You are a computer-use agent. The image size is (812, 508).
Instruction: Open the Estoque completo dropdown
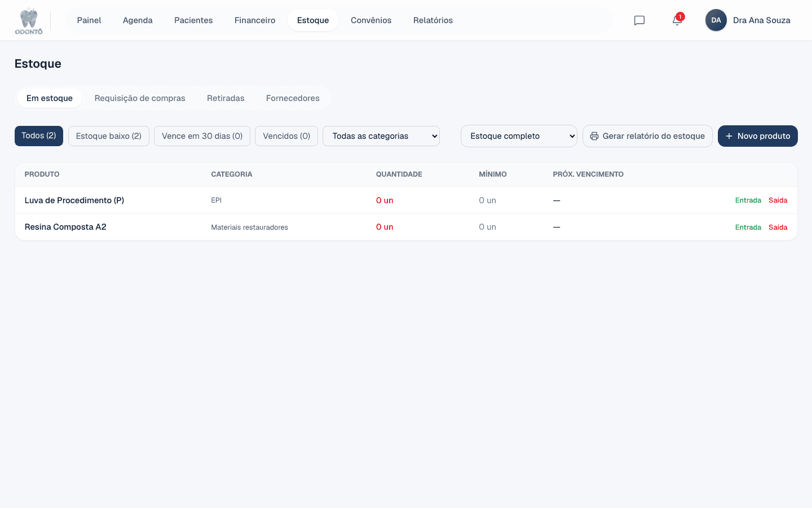[x=519, y=136]
